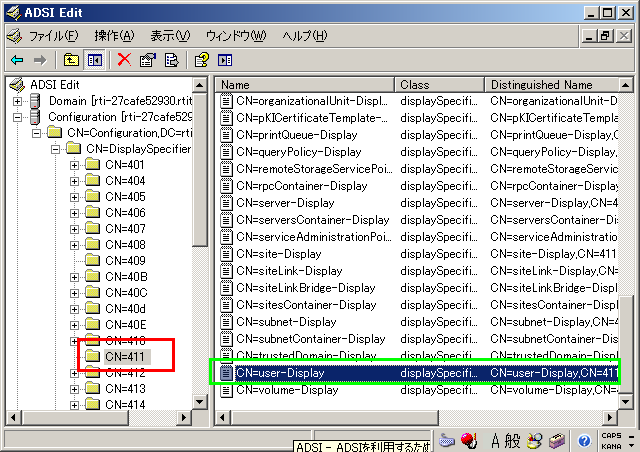
Task: Expand the Domain node
Action: [x=17, y=101]
